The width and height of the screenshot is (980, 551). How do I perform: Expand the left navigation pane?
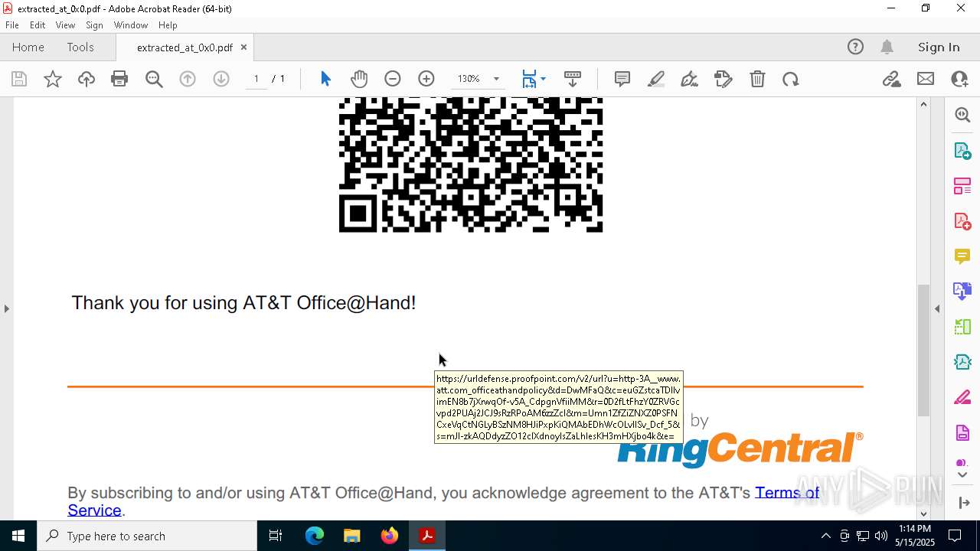7,308
